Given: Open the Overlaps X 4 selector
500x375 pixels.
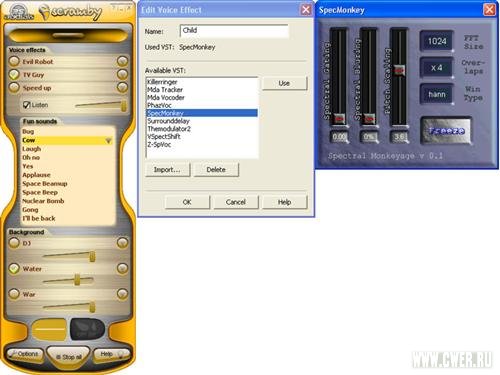Looking at the screenshot, I should (x=436, y=68).
